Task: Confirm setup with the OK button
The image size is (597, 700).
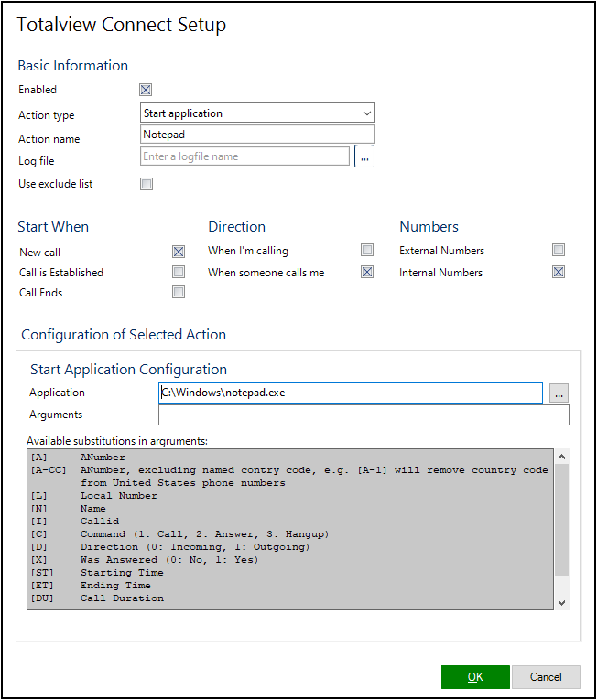Action: (x=475, y=677)
